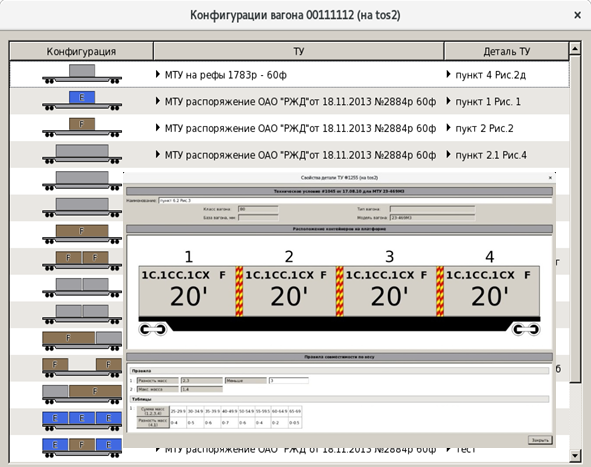
Task: Select configuration with brown F then gray container
Action: pyautogui.click(x=82, y=341)
